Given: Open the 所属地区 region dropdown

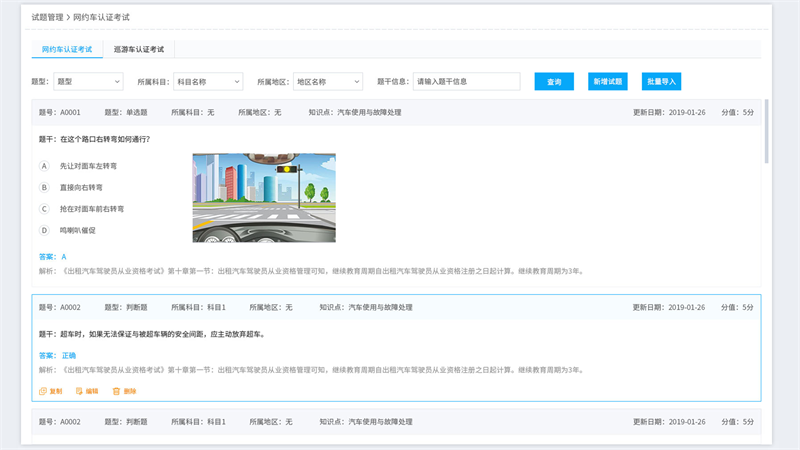Looking at the screenshot, I should click(327, 81).
